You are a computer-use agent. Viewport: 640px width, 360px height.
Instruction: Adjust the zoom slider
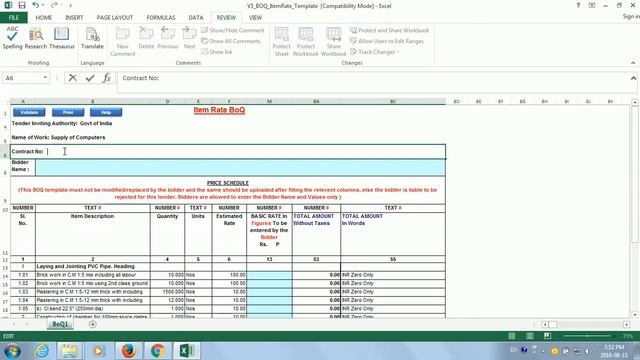coord(587,336)
